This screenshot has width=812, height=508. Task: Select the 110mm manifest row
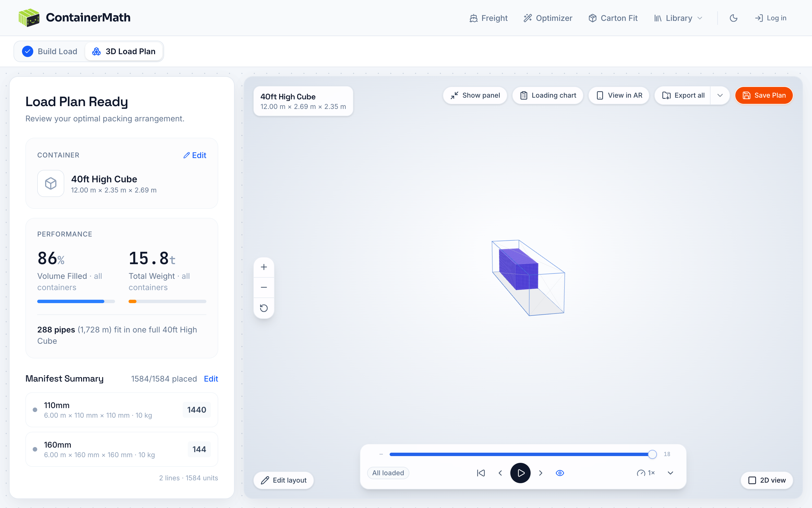click(122, 410)
